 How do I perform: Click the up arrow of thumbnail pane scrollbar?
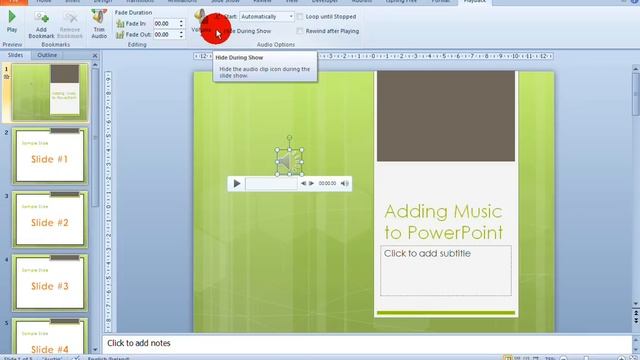click(x=95, y=64)
